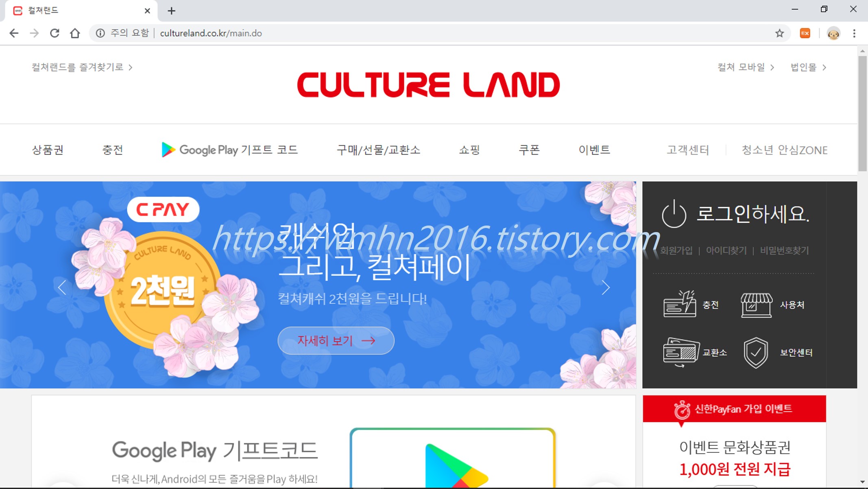Open the Chrome three-dot menu

[854, 33]
